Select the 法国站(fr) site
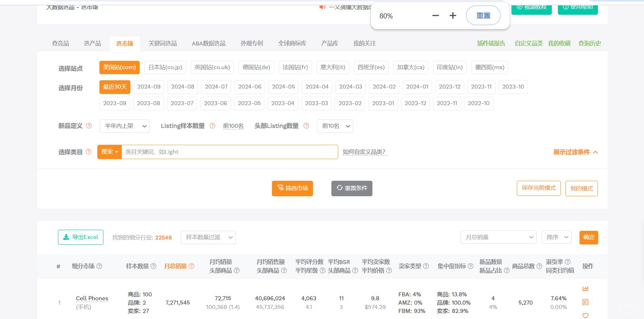The width and height of the screenshot is (644, 319). [x=295, y=67]
